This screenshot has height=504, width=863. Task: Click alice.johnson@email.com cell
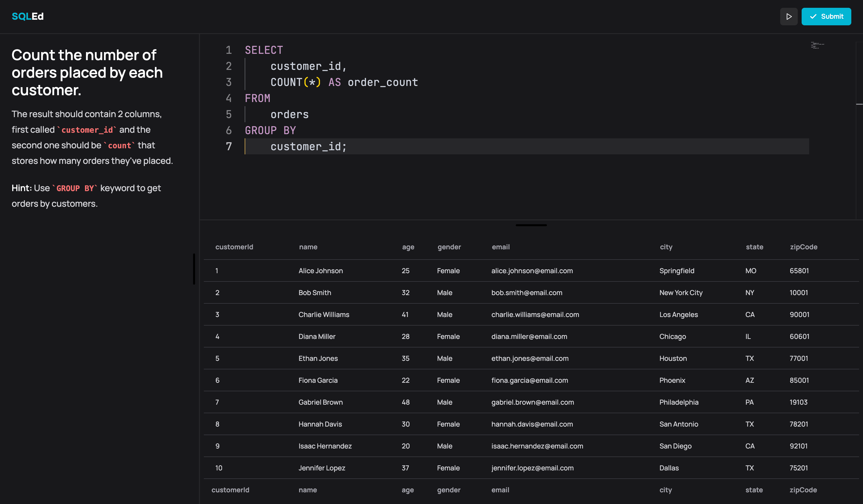click(x=532, y=271)
